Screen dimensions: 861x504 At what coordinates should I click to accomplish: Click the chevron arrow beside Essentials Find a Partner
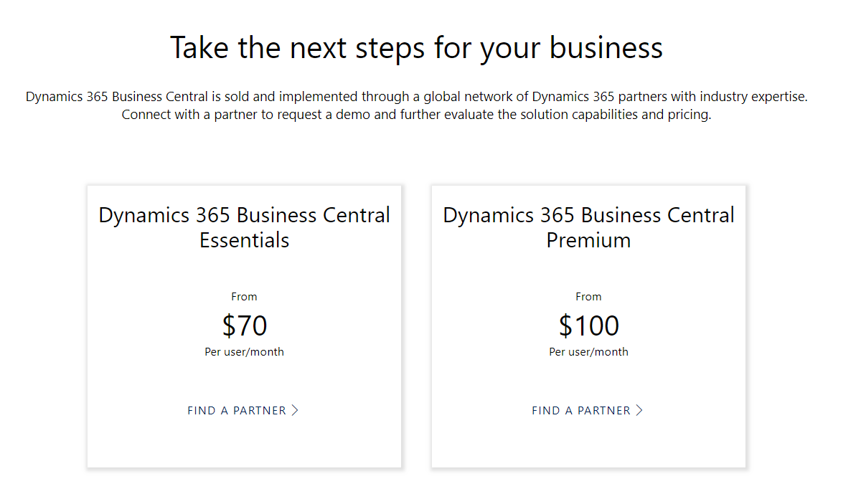click(x=295, y=411)
